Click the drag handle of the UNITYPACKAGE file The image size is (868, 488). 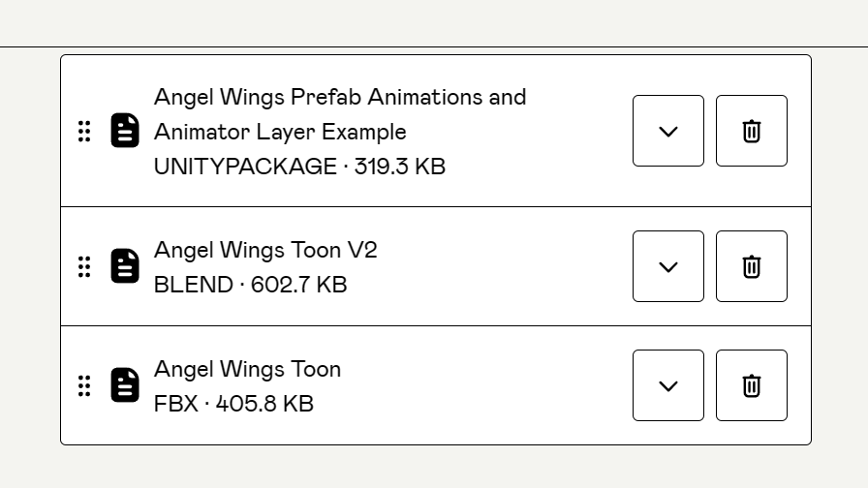coord(84,131)
